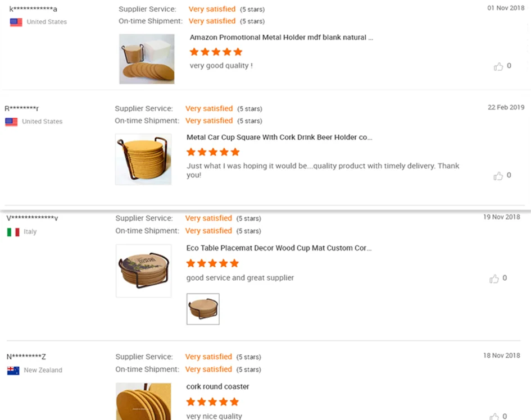Click United States flag under R********r
This screenshot has width=531, height=420.
point(11,122)
